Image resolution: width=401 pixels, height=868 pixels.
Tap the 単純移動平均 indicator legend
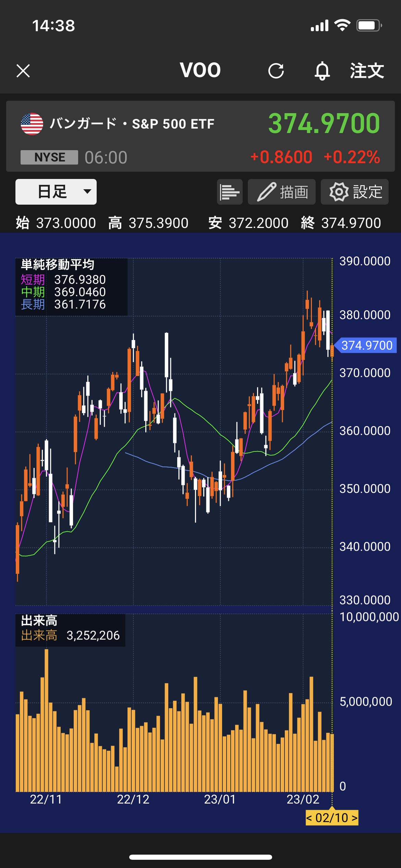(58, 265)
